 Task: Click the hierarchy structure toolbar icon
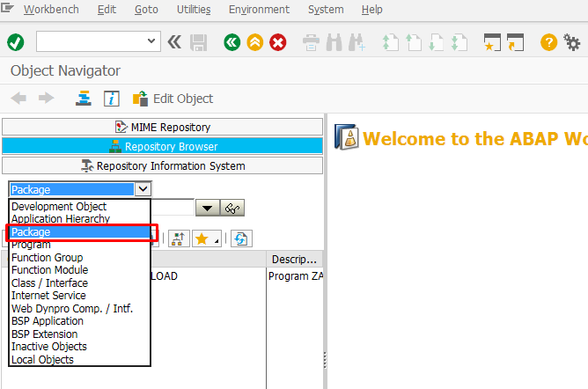179,239
